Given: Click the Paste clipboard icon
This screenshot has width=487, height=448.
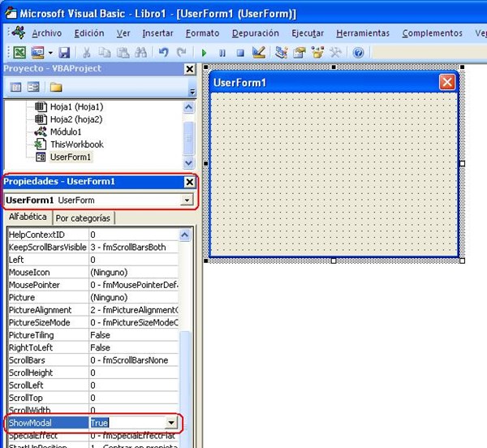Looking at the screenshot, I should 123,53.
